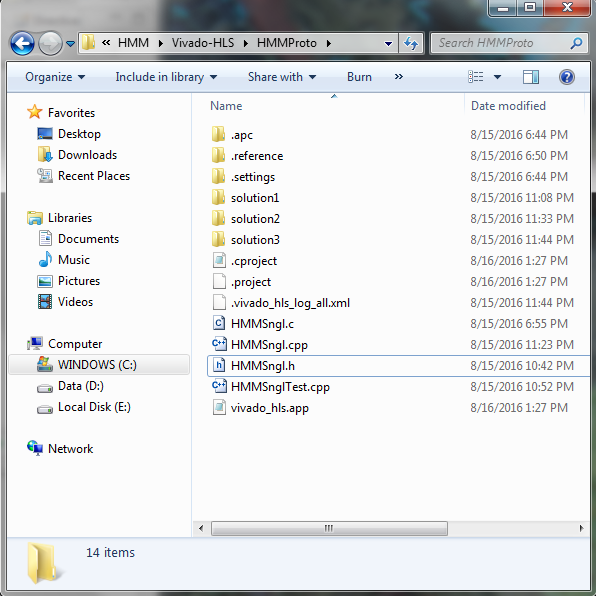Open the Help question mark icon
596x596 pixels.
(566, 77)
